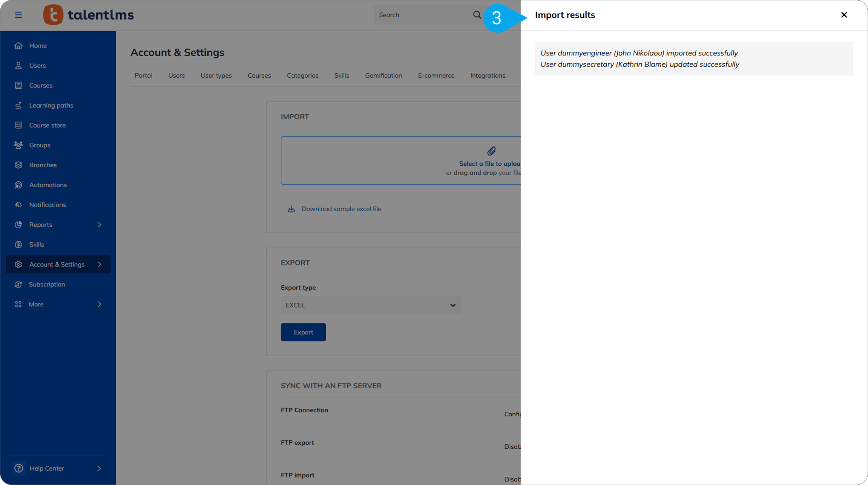Click into the Search field

tap(422, 15)
